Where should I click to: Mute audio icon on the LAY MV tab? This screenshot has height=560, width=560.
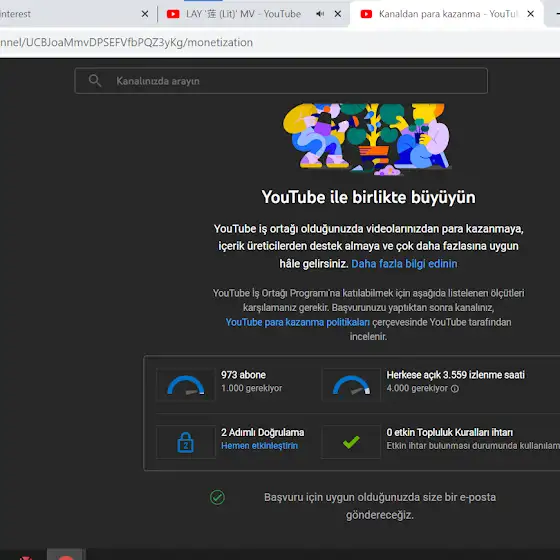coord(320,14)
